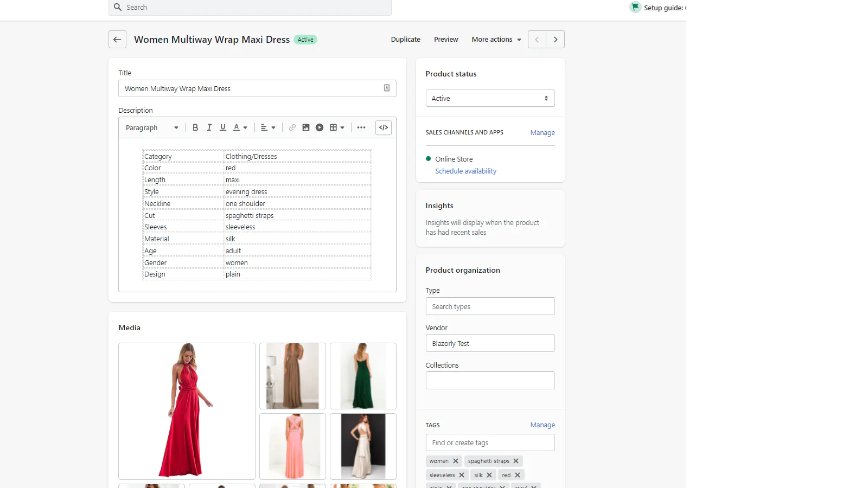Select the green dress thumbnail
868x488 pixels.
point(363,376)
